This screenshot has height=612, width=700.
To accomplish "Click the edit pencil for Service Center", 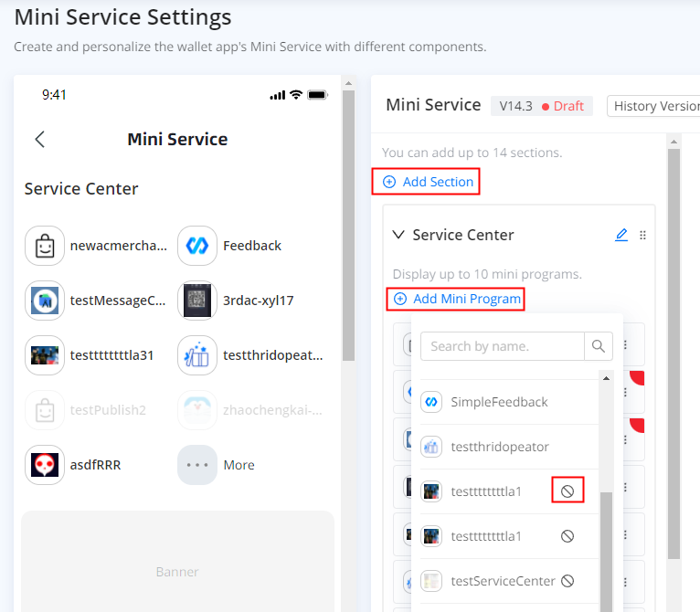I will coord(621,235).
